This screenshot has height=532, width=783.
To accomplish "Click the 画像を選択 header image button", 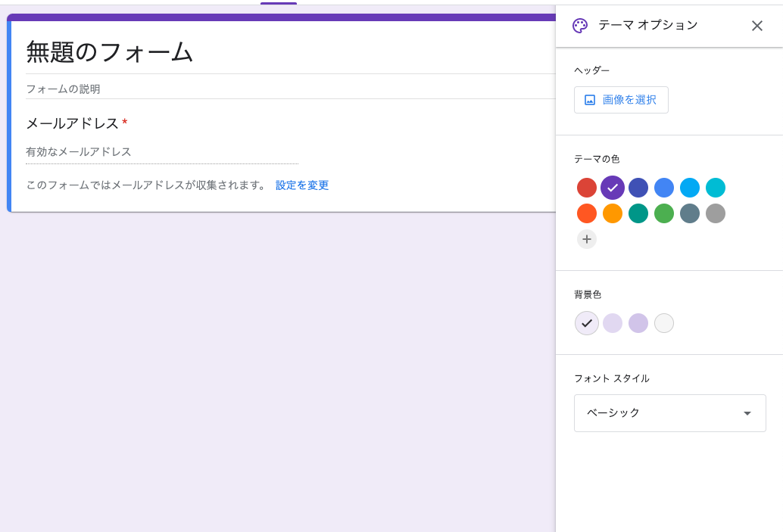I will click(x=621, y=100).
